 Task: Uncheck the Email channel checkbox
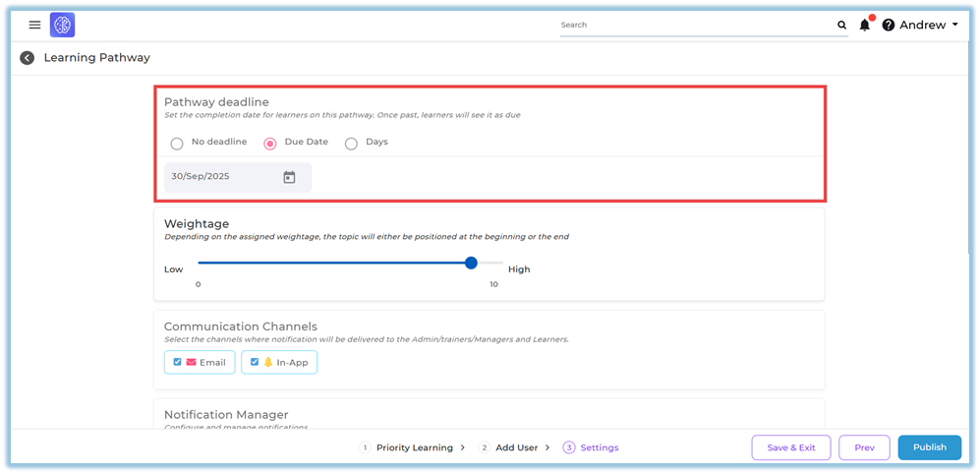click(x=177, y=362)
